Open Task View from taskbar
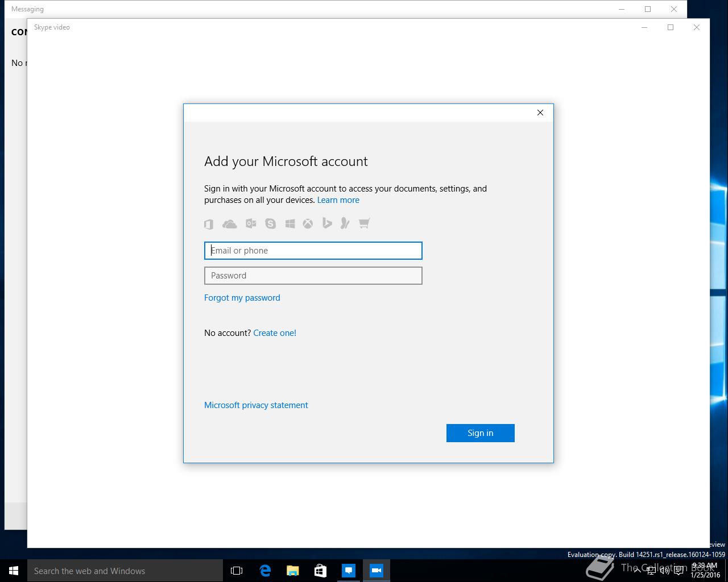Image resolution: width=728 pixels, height=582 pixels. click(x=237, y=571)
